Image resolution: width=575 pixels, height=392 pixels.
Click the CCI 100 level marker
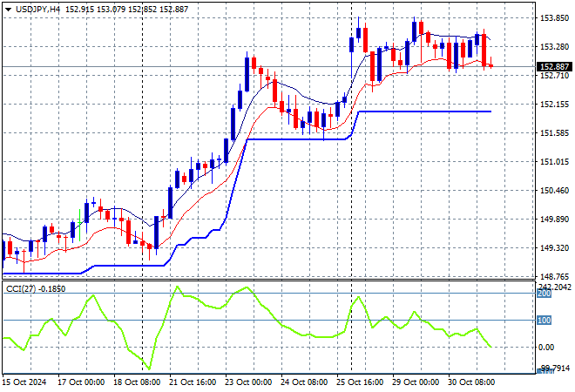point(544,321)
